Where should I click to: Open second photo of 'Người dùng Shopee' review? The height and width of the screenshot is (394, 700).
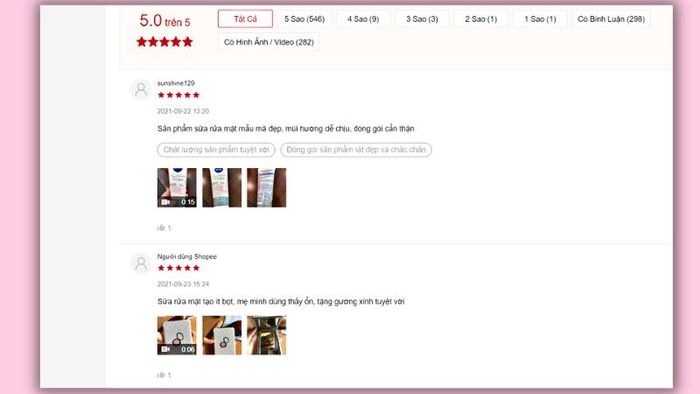click(x=221, y=335)
